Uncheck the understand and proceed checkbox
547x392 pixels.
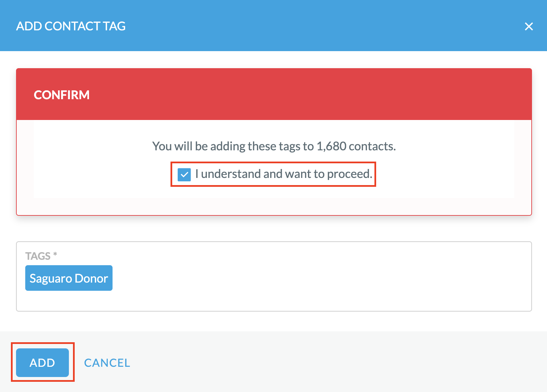[184, 175]
